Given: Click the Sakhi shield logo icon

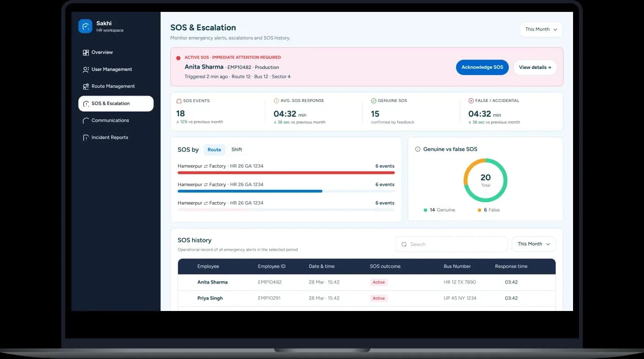Looking at the screenshot, I should point(85,26).
